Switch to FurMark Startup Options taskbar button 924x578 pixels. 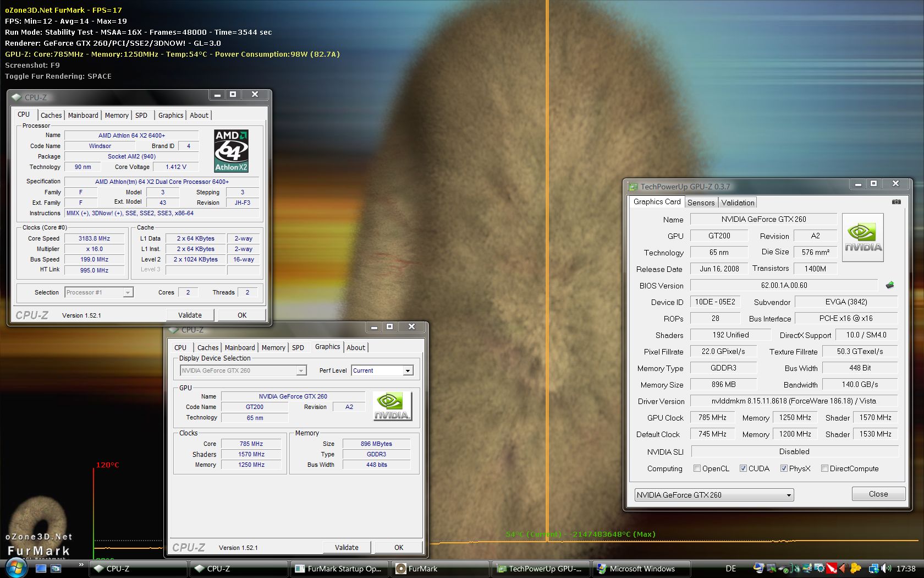[340, 569]
